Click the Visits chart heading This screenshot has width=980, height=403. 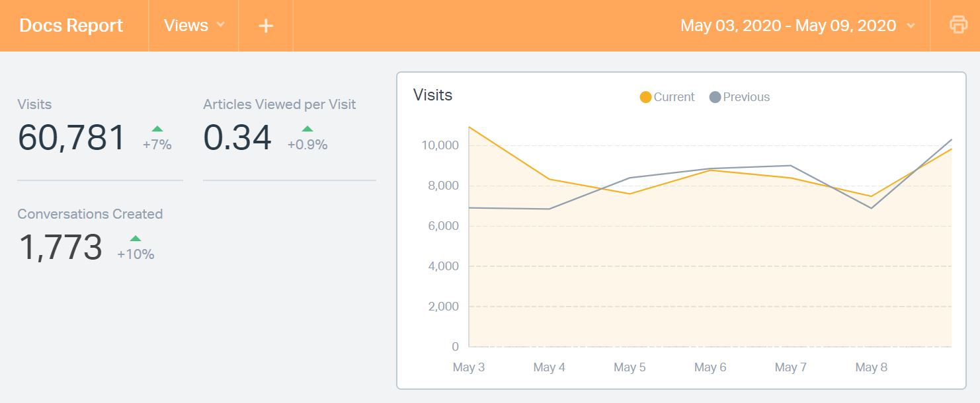(433, 95)
